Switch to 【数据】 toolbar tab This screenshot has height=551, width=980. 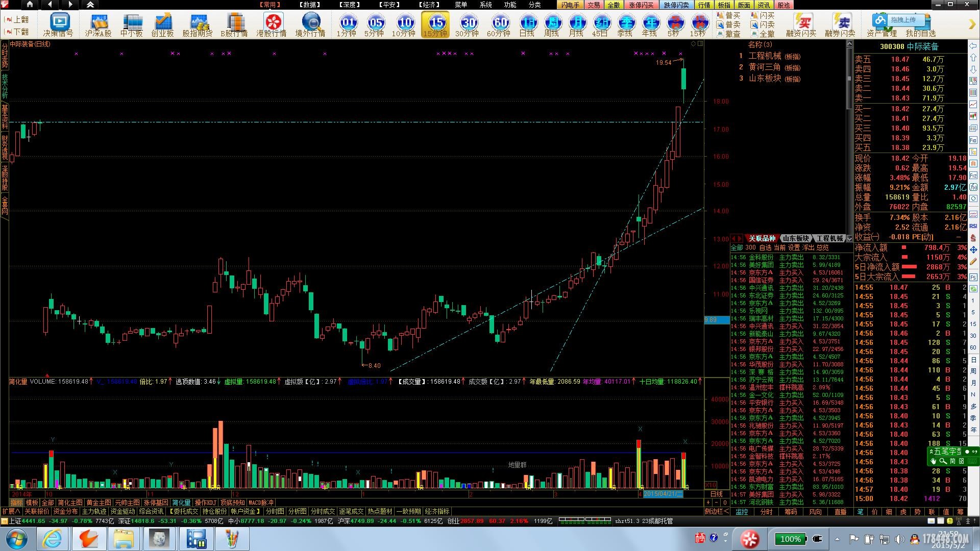point(310,5)
